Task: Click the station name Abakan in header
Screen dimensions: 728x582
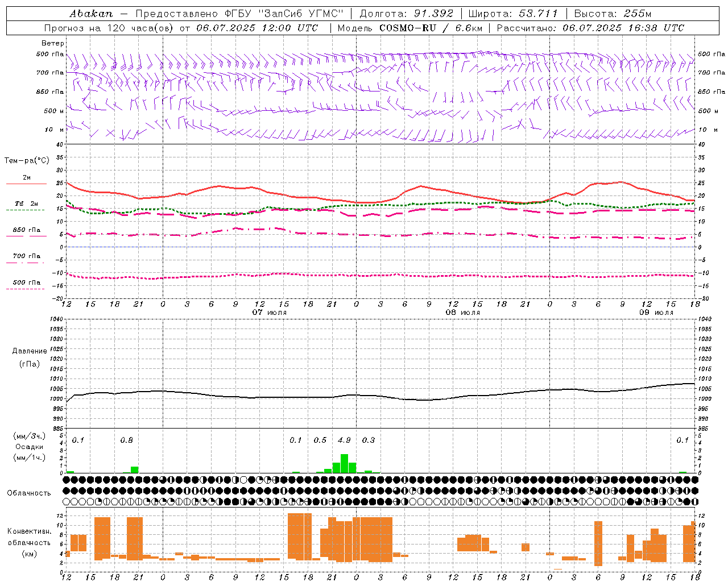Action: [91, 14]
